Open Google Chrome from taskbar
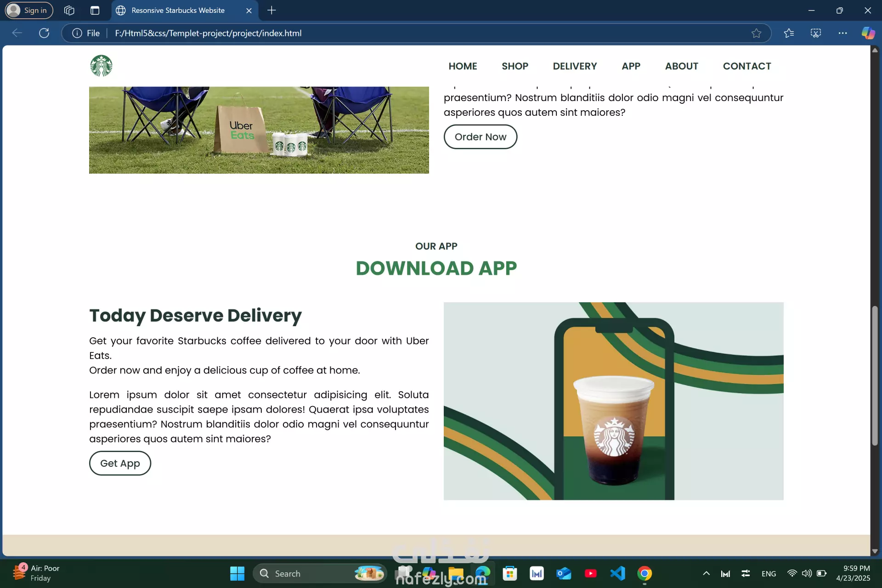The width and height of the screenshot is (882, 588). 645,573
